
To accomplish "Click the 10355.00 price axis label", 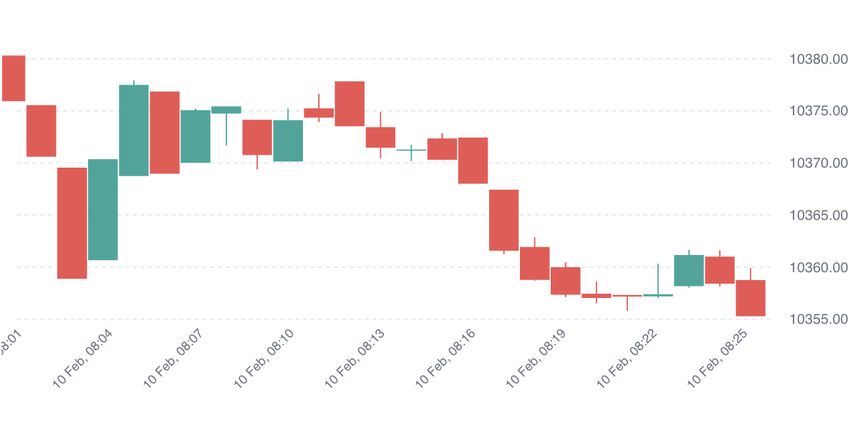I will click(819, 319).
